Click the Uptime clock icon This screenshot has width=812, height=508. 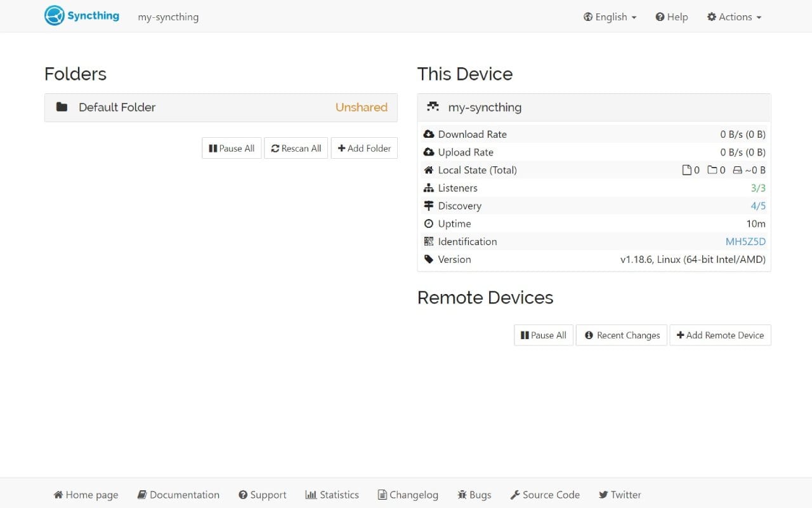(429, 223)
